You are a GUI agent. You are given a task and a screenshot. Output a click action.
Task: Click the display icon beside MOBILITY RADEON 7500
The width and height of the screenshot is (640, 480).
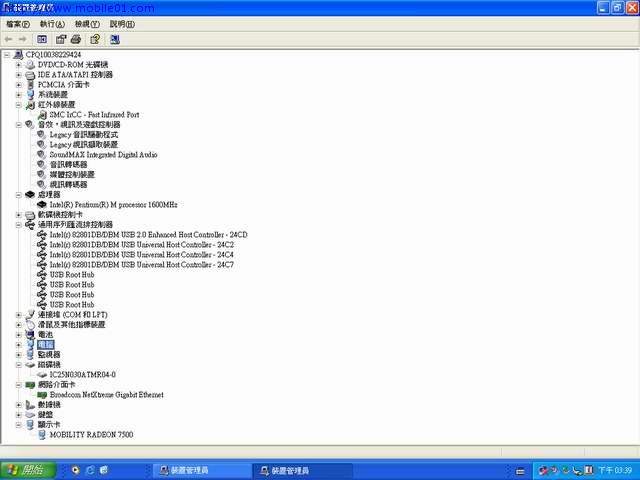coord(42,434)
